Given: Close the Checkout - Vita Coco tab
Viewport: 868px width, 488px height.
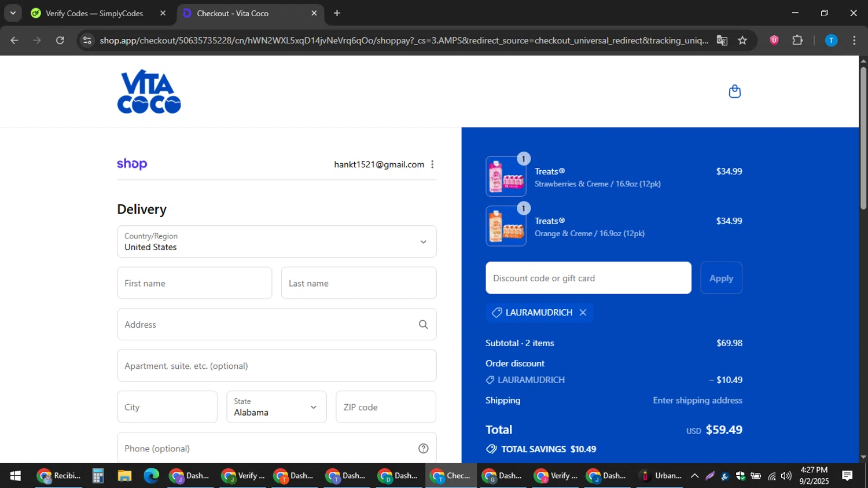Looking at the screenshot, I should point(314,13).
